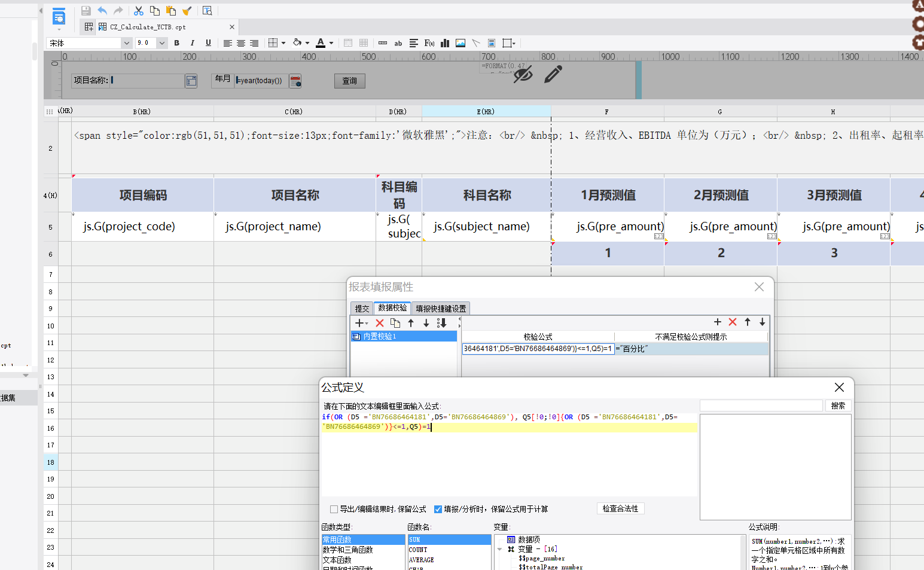Click the Paste clipboard icon
The width and height of the screenshot is (924, 570).
pos(171,11)
